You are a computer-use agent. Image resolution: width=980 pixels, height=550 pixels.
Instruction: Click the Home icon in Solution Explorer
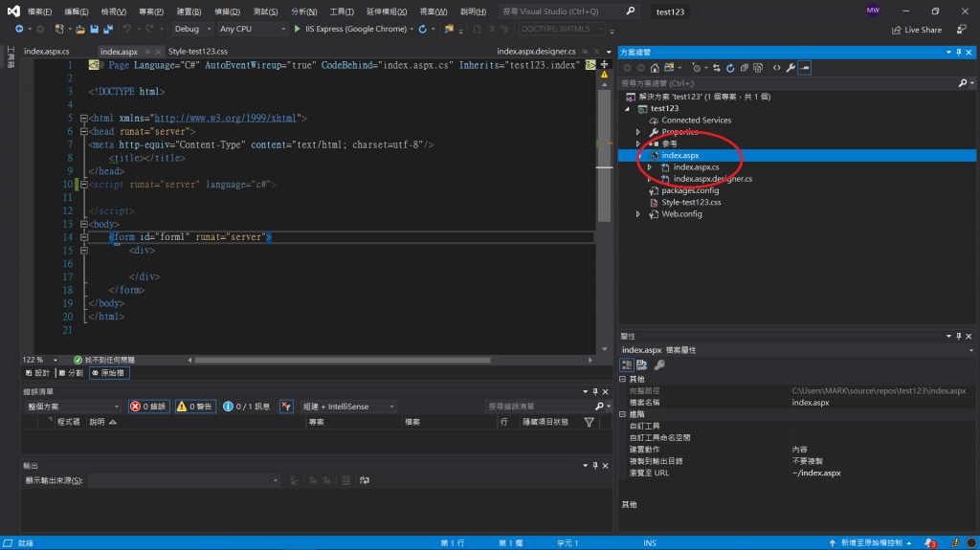click(x=655, y=68)
